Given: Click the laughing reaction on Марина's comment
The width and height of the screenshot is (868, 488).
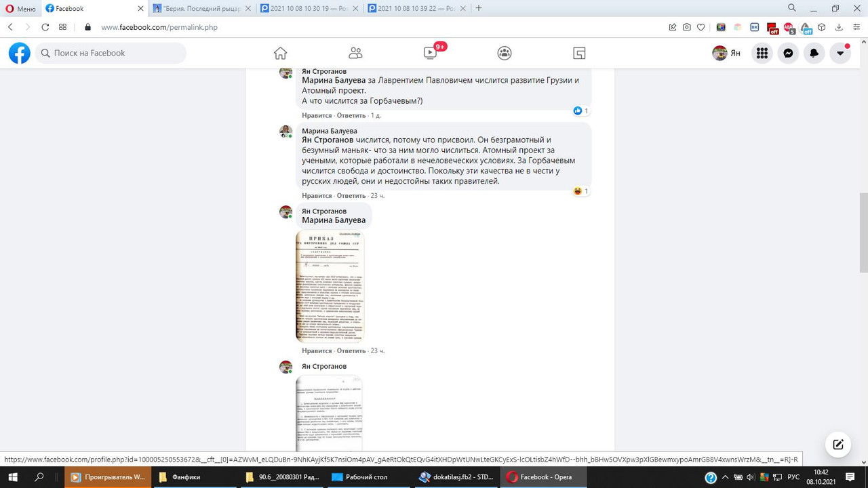Looking at the screenshot, I should pos(580,191).
